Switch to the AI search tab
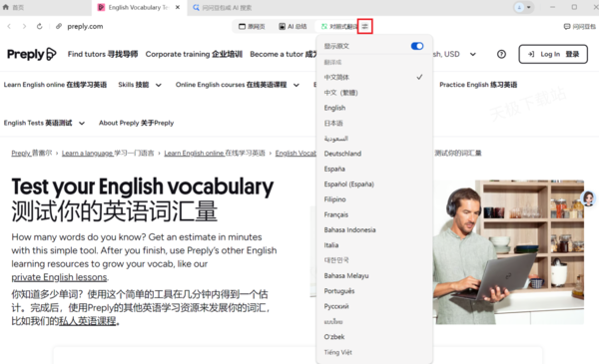Viewport: 599px width, 364px height. [222, 8]
